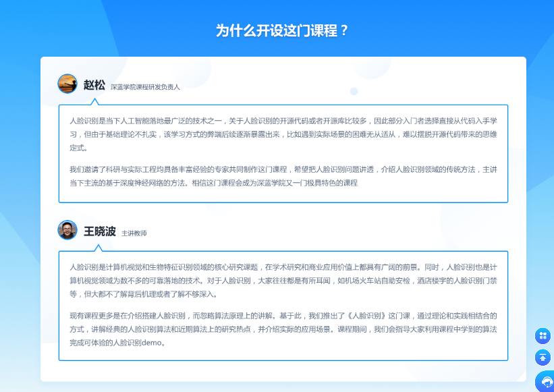The image size is (554, 392).
Task: Click the 主讲教师 role label
Action: pyautogui.click(x=134, y=233)
